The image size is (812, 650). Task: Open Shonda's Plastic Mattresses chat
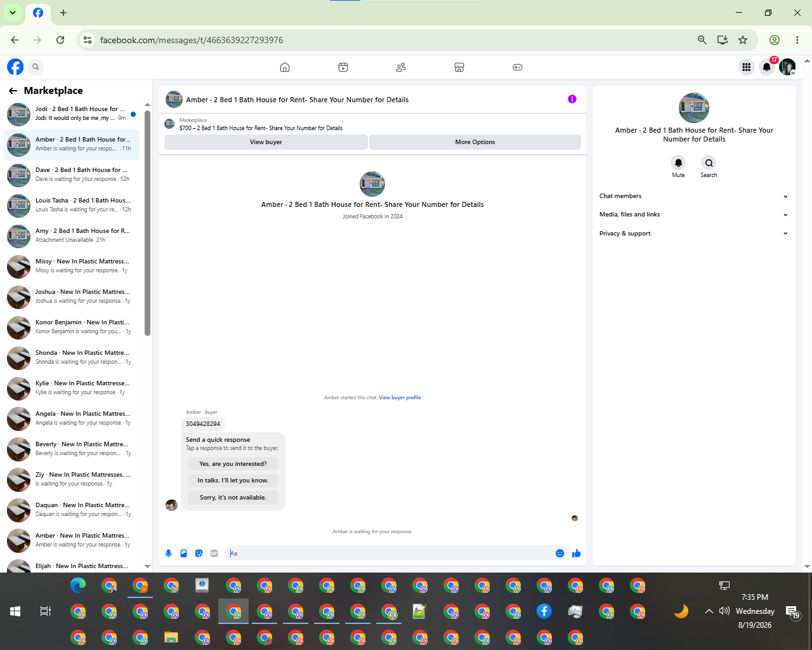72,358
